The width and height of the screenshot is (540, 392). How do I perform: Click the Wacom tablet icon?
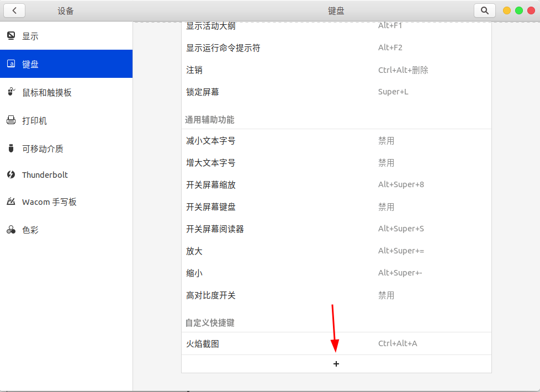[11, 202]
